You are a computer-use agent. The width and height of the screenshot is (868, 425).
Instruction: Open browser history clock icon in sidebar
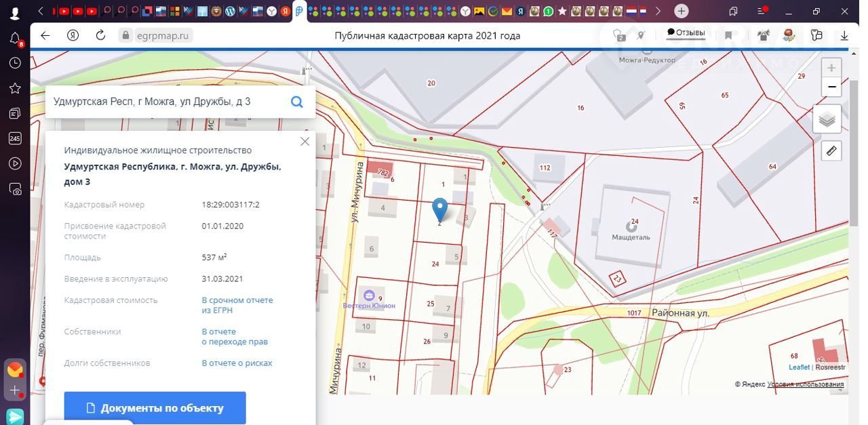[x=14, y=63]
